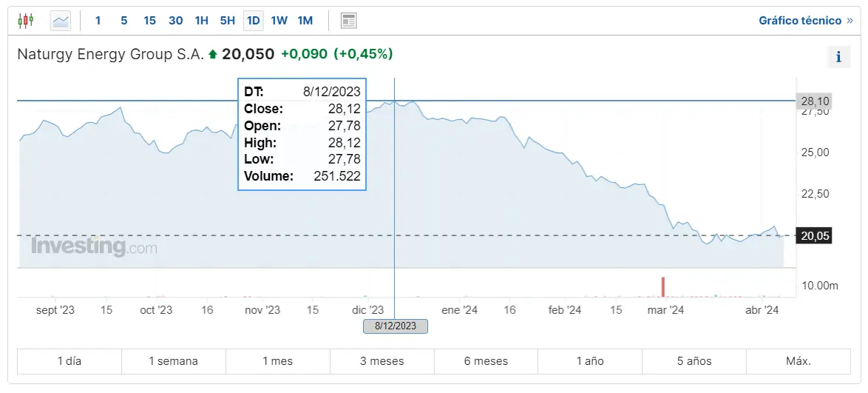Switch to candlestick chart type

point(25,21)
